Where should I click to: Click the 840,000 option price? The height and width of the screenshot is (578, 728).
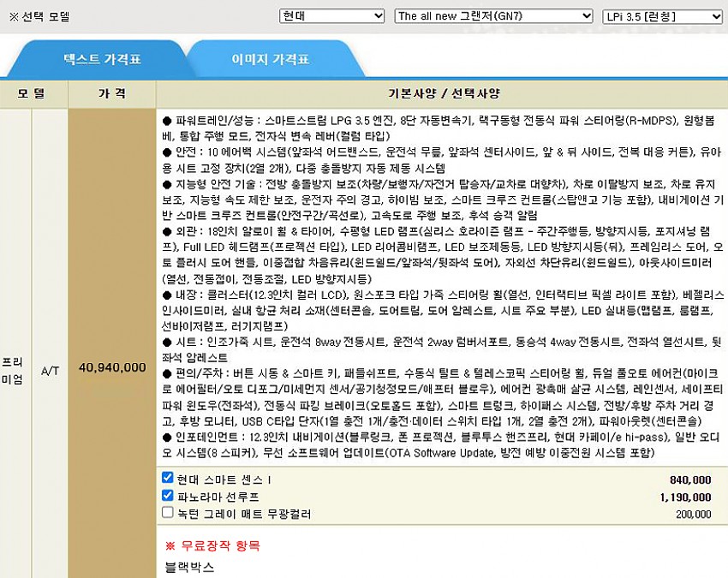pos(690,480)
